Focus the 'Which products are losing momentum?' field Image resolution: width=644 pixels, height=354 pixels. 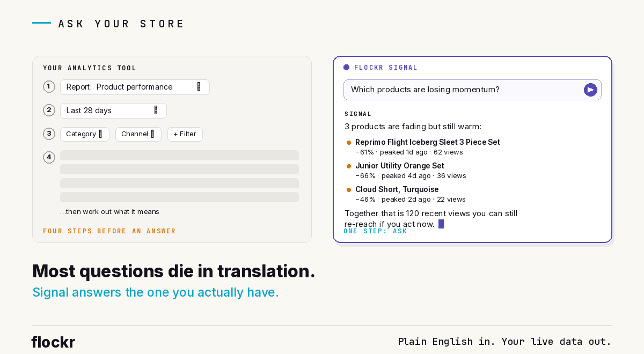coord(472,90)
